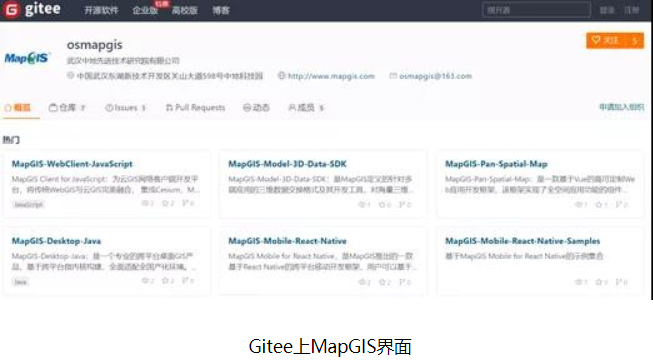Open MapGIS-Pan-Spatial-Map repository
The image size is (653, 360).
(x=496, y=164)
